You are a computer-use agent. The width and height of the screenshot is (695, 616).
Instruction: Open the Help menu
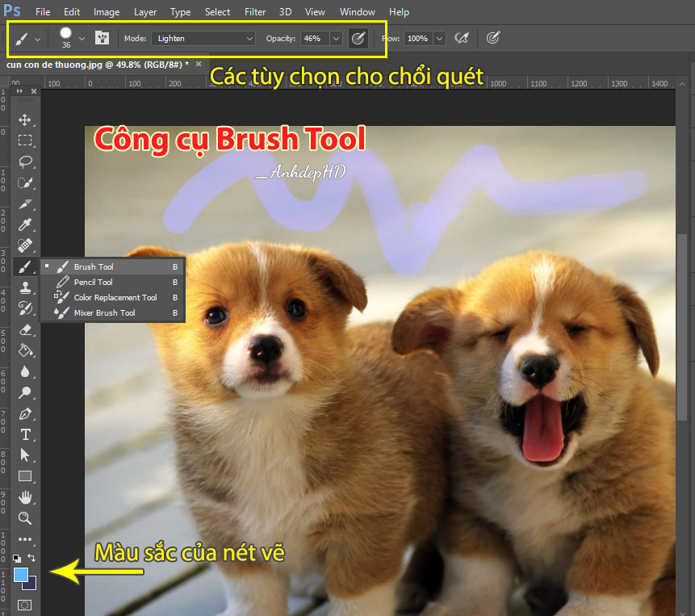coord(399,12)
